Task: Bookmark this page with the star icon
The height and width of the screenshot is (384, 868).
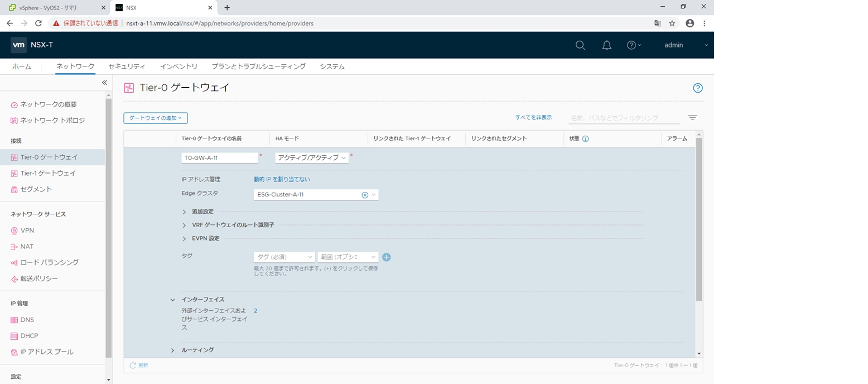Action: pyautogui.click(x=672, y=23)
